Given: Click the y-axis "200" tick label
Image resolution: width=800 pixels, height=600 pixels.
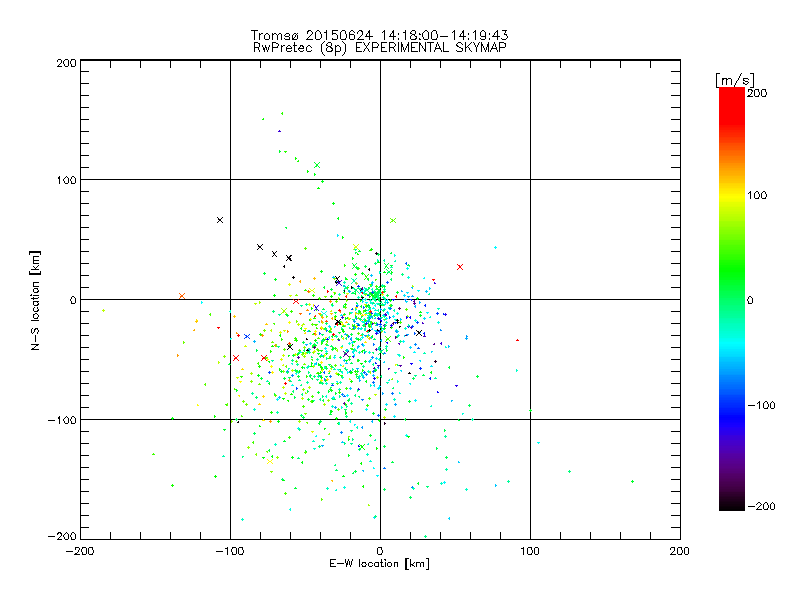Looking at the screenshot, I should point(66,63).
